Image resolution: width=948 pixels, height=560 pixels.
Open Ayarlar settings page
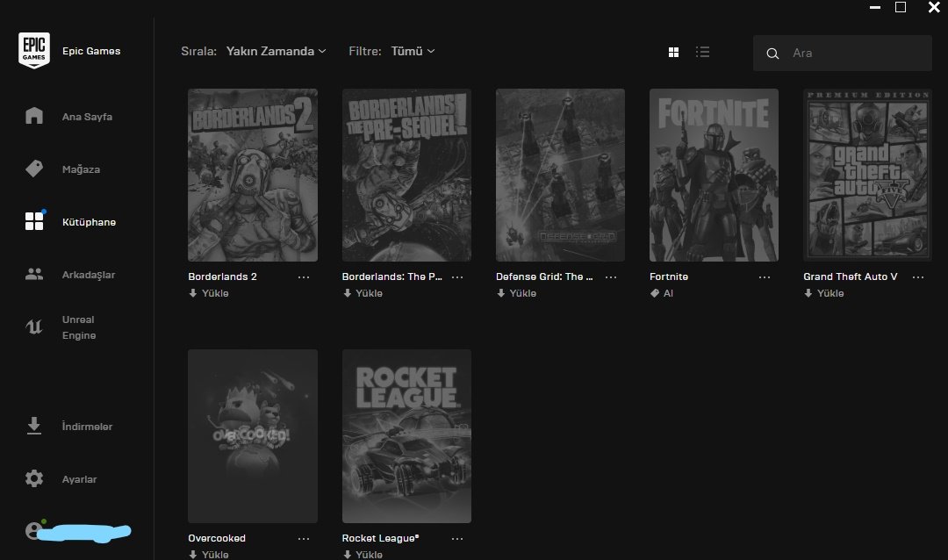coord(79,479)
